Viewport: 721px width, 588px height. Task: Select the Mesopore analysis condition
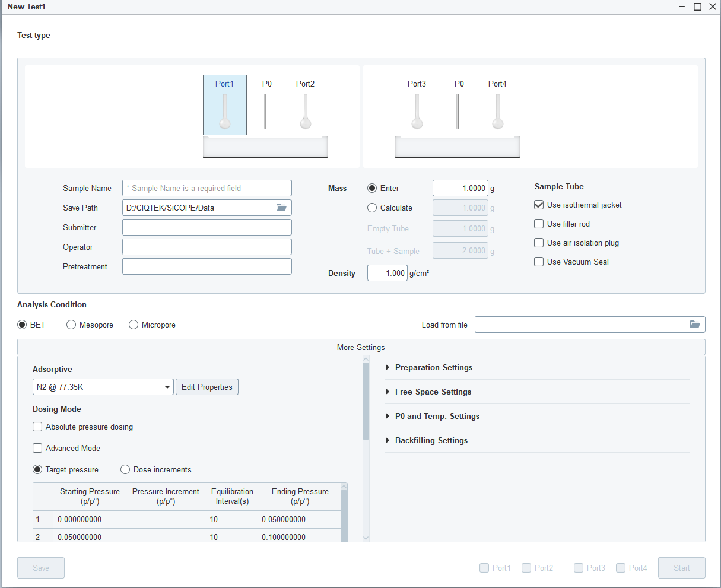tap(71, 325)
